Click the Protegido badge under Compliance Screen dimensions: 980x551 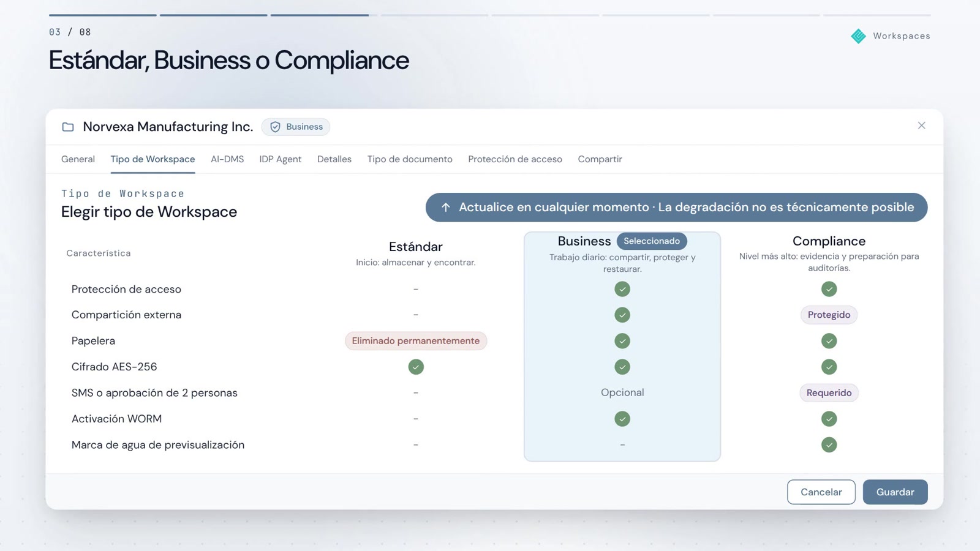[x=829, y=315]
